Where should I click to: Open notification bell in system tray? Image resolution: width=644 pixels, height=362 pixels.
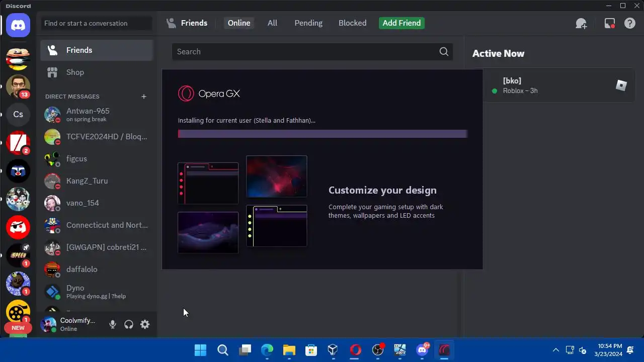point(630,350)
